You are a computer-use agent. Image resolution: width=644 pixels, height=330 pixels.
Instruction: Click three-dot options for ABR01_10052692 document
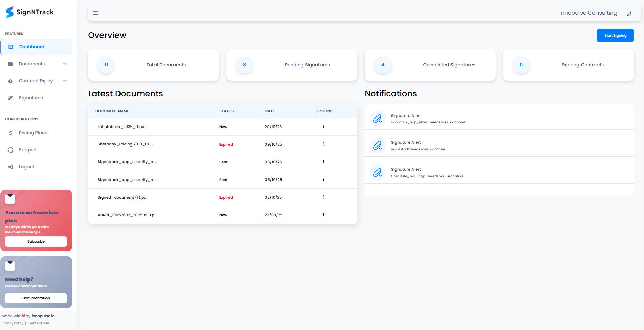323,215
